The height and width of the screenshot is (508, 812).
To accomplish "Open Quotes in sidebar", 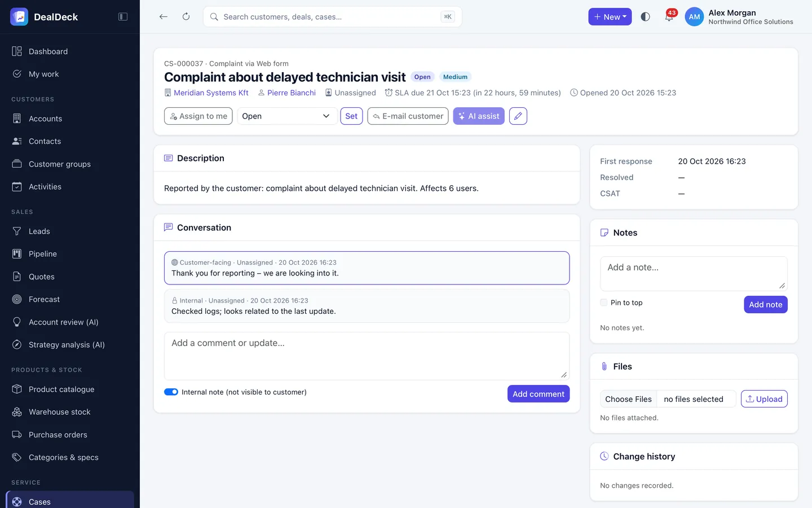I will (70, 277).
